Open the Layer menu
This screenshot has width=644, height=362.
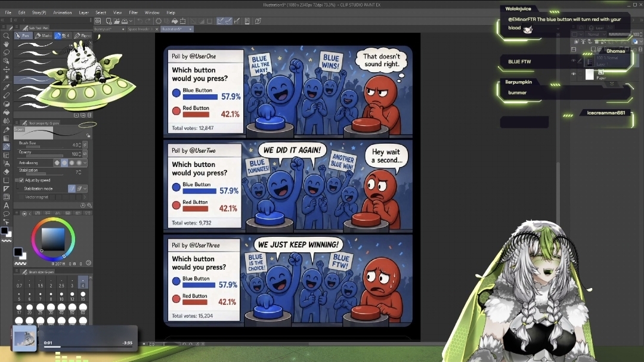click(x=84, y=13)
